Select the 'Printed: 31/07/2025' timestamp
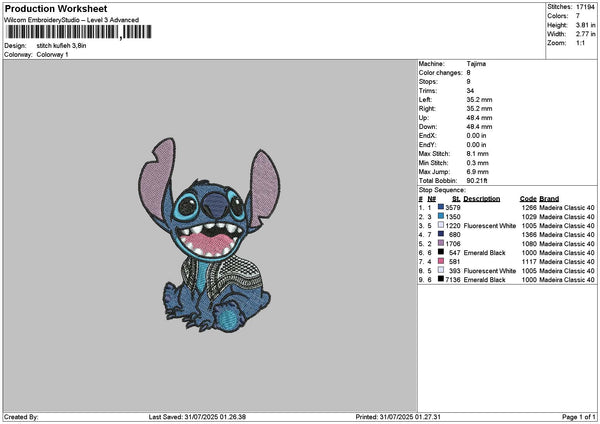Screen dimensions: 600x424 pos(398,417)
